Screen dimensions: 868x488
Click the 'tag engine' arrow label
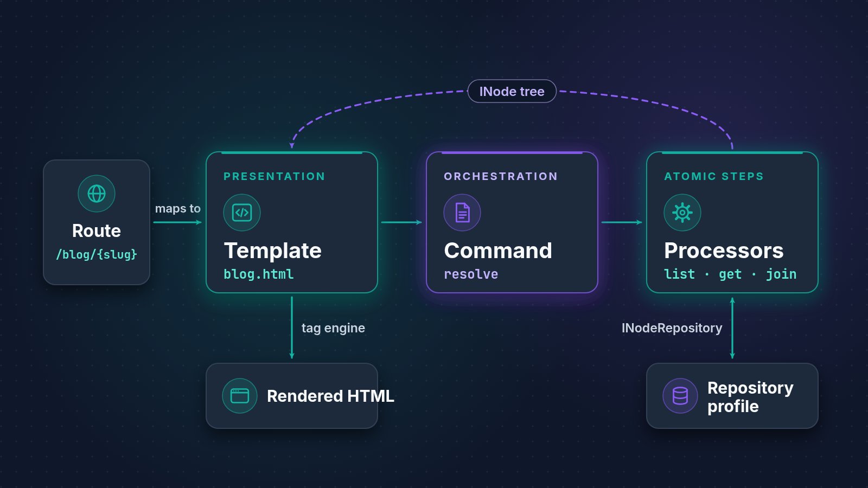333,328
